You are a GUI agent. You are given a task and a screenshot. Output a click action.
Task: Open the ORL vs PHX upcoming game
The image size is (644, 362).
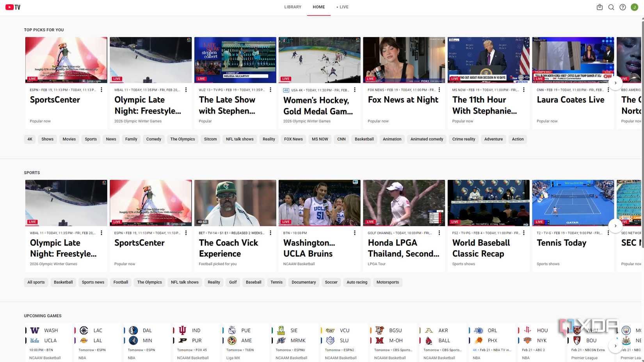(x=492, y=343)
